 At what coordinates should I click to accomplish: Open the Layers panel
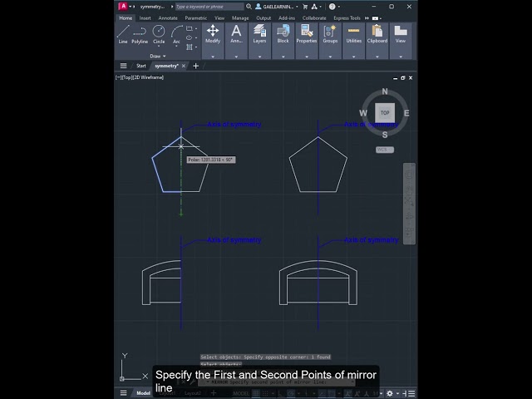pos(259,34)
